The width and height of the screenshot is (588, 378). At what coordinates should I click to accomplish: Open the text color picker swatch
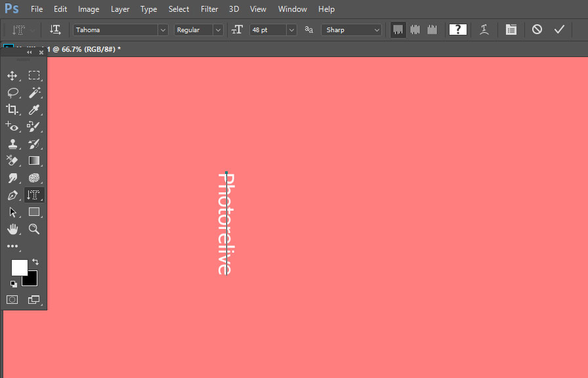pos(457,30)
